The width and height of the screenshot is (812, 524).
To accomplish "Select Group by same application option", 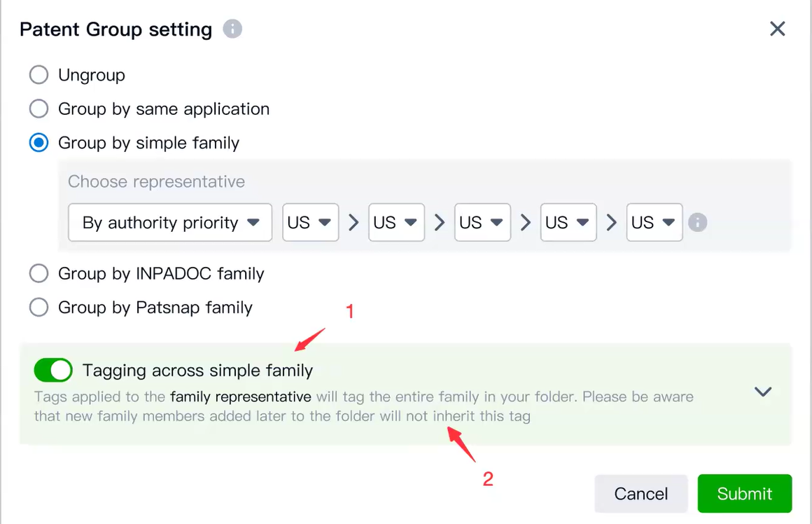I will click(38, 109).
